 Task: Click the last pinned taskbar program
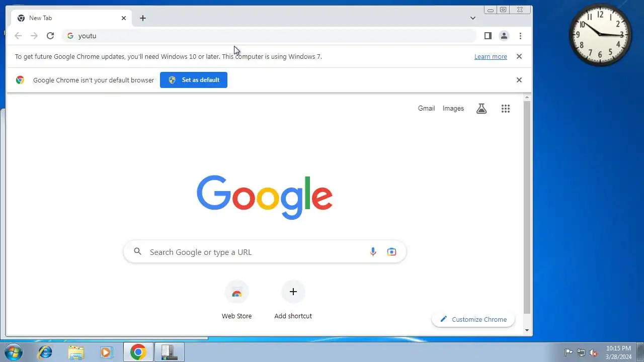click(170, 352)
